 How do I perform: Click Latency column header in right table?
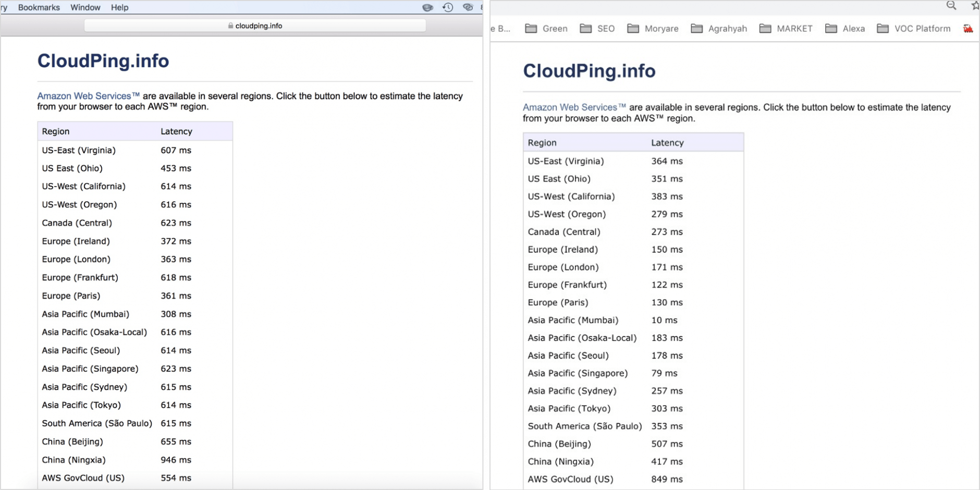tap(667, 143)
